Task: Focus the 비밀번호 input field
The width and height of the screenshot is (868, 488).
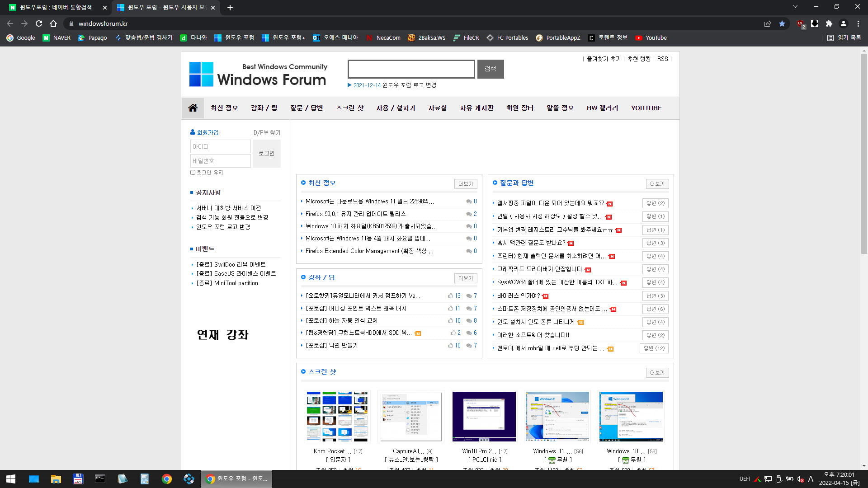Action: [x=221, y=160]
